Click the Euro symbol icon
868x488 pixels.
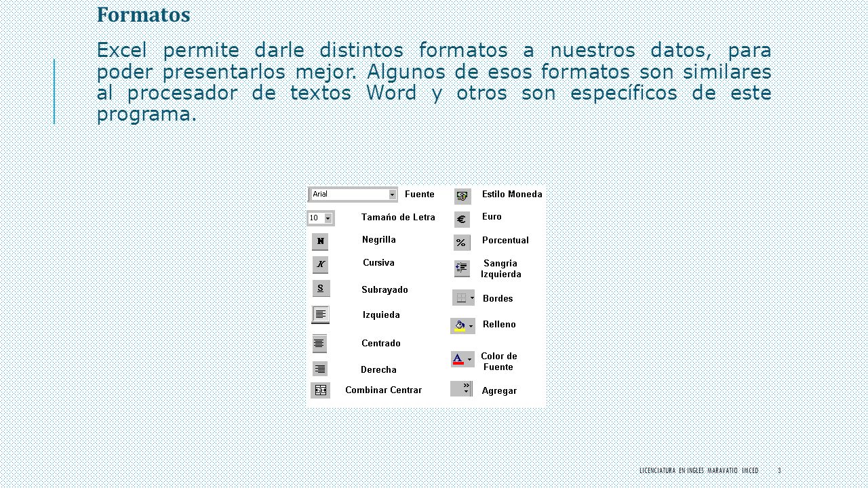(462, 220)
